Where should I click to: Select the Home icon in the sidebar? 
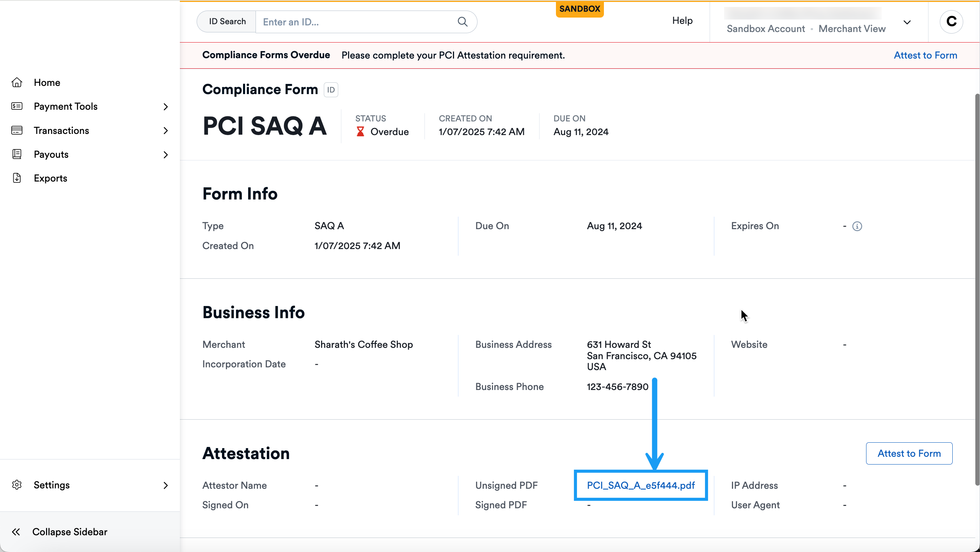pos(17,82)
